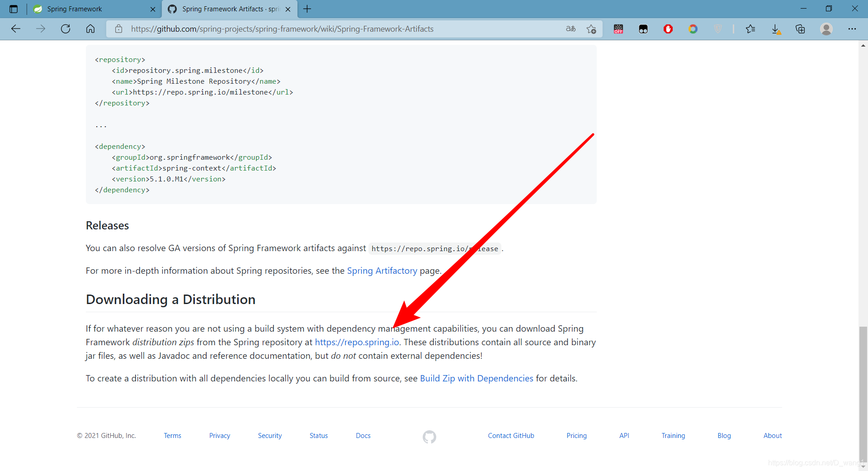This screenshot has width=868, height=471.
Task: Click the Releases heading
Action: coord(107,225)
